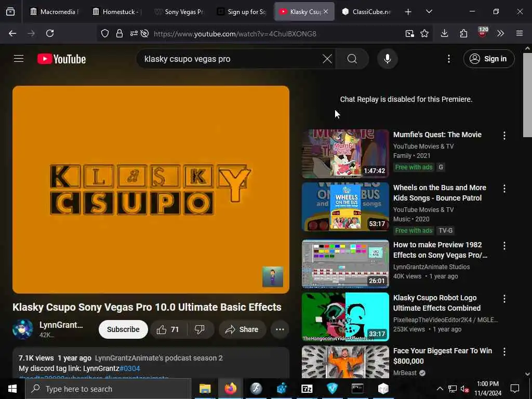List all tabs dropdown arrow

[429, 11]
